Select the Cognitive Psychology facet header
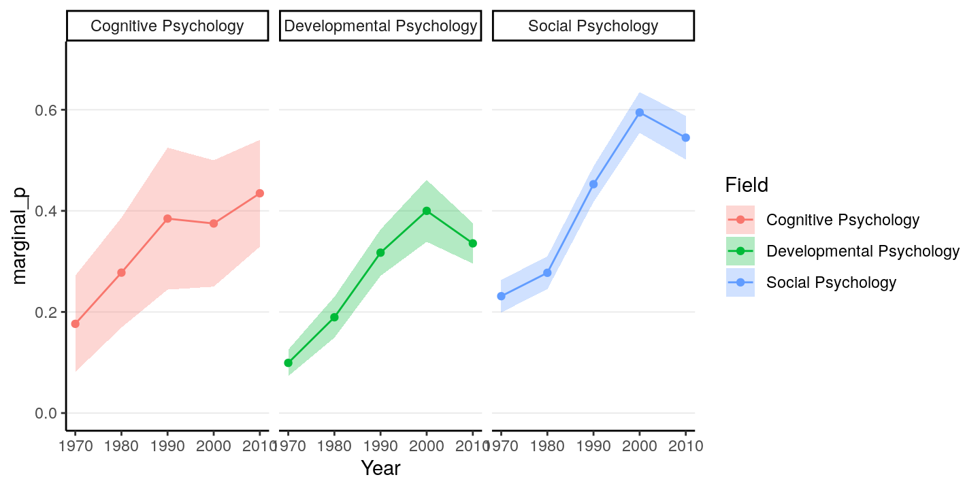Image resolution: width=980 pixels, height=490 pixels. [x=167, y=27]
